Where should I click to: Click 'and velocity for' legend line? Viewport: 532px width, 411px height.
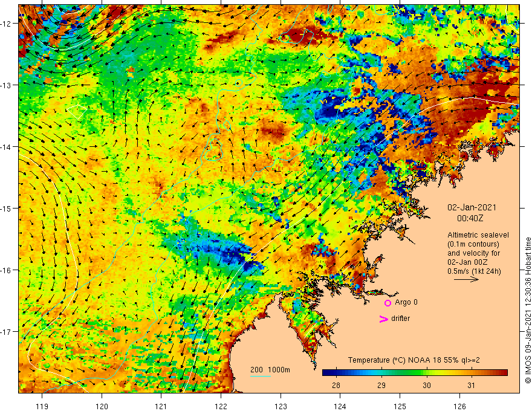473,253
